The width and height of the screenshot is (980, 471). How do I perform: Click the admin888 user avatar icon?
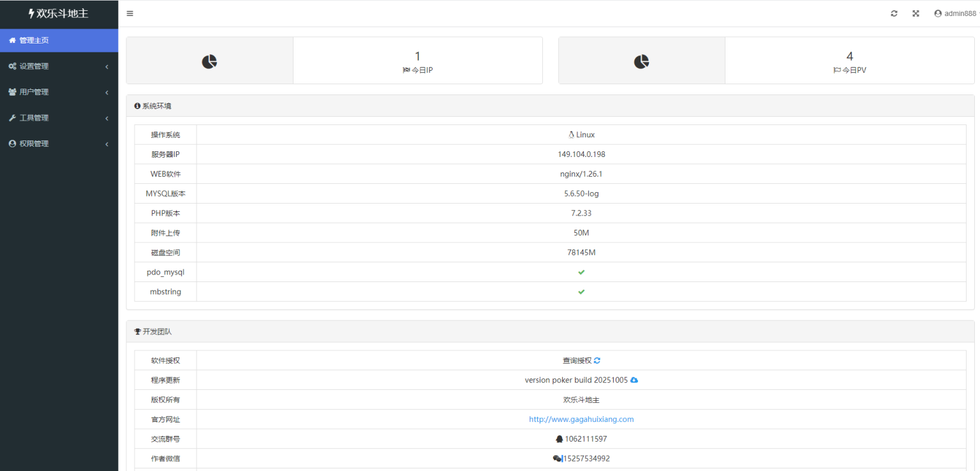click(x=938, y=13)
